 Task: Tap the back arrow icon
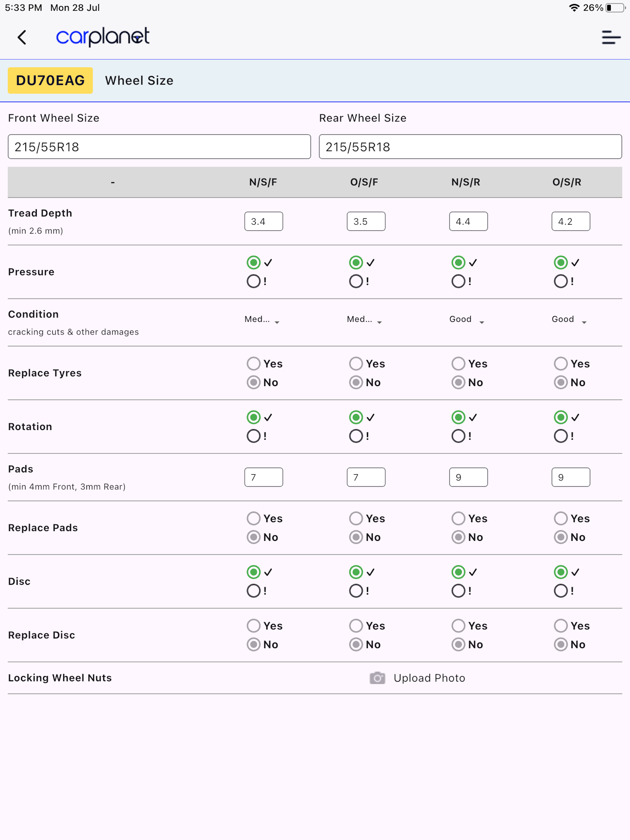(x=22, y=37)
